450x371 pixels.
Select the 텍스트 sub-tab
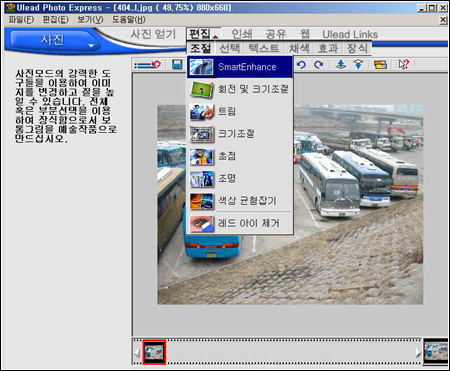tap(264, 48)
